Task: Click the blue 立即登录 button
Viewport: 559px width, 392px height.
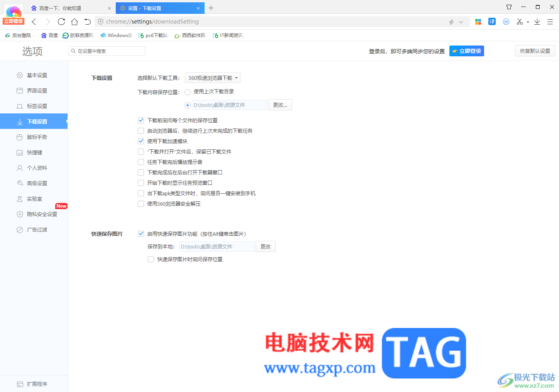Action: tap(467, 51)
